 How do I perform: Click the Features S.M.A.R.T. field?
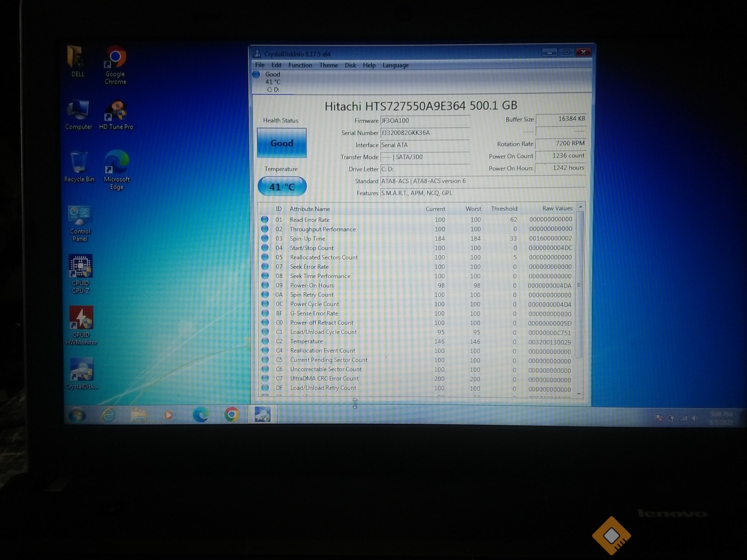[483, 193]
